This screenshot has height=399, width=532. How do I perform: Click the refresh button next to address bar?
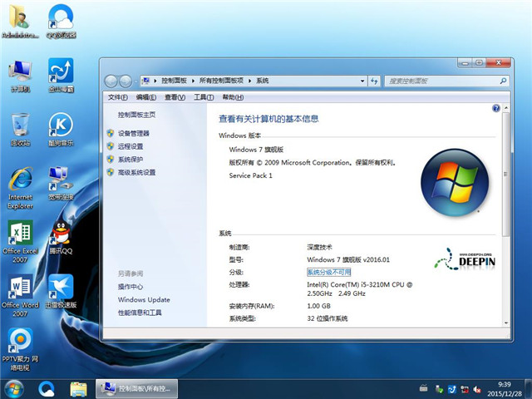click(x=374, y=81)
